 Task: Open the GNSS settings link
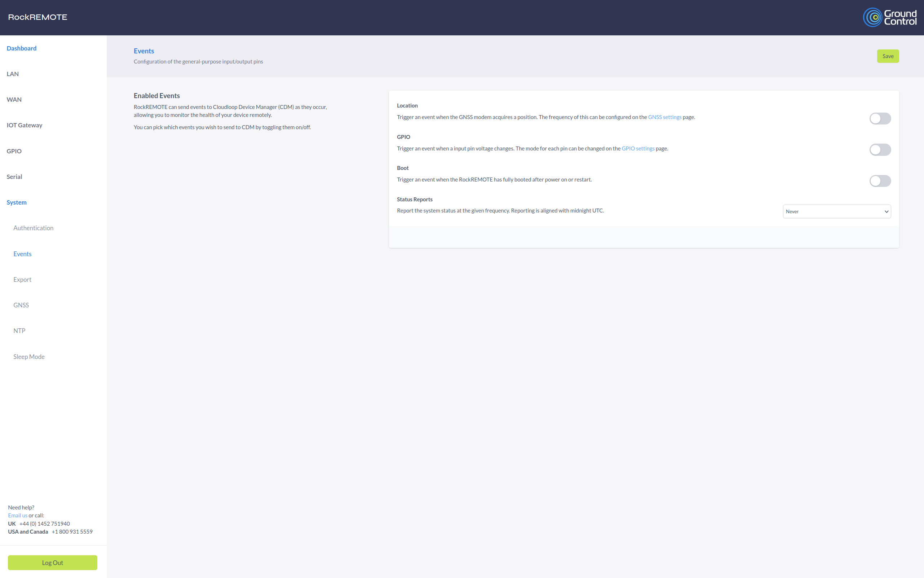click(664, 117)
